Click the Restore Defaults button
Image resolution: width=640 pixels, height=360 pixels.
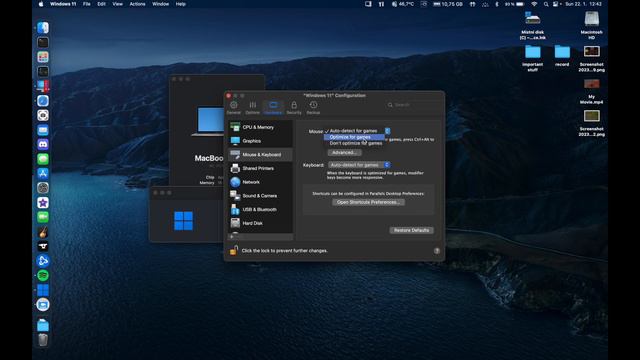point(411,230)
